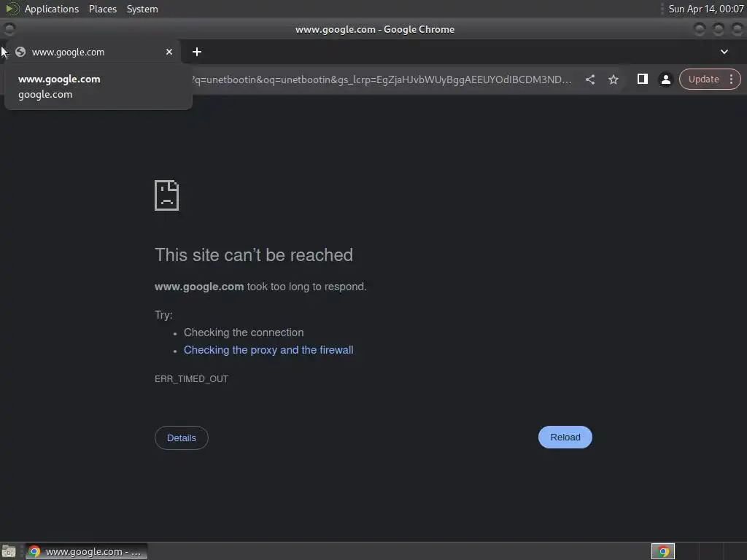Click the show desktop icon in bottom panel

[x=9, y=551]
